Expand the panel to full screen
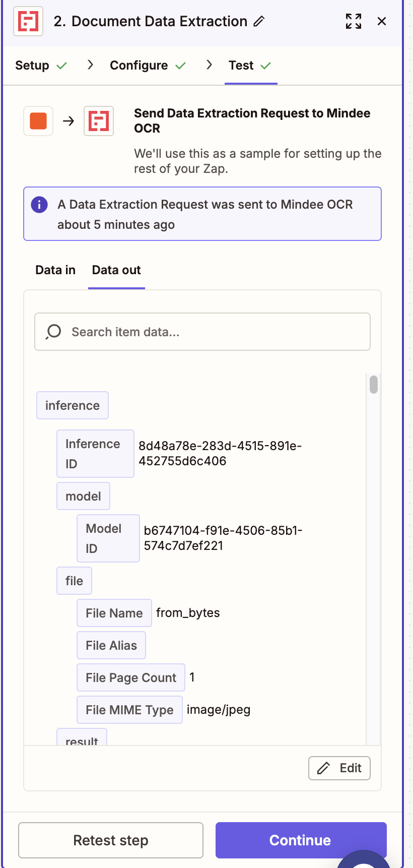 point(354,21)
